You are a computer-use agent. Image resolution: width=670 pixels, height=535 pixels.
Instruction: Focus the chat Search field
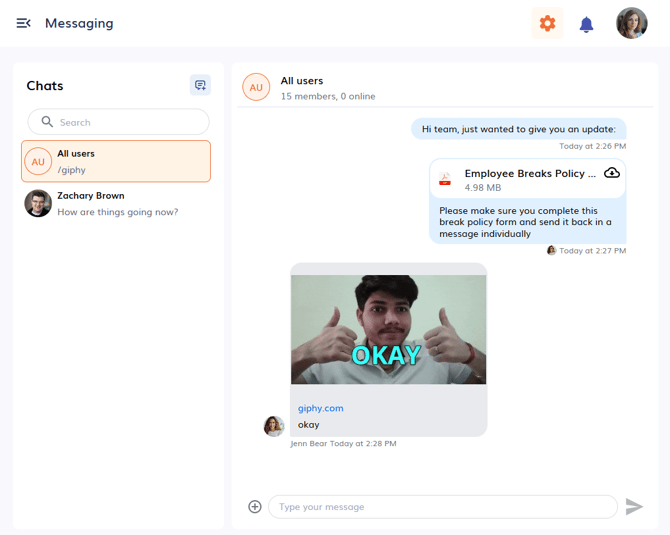(118, 122)
